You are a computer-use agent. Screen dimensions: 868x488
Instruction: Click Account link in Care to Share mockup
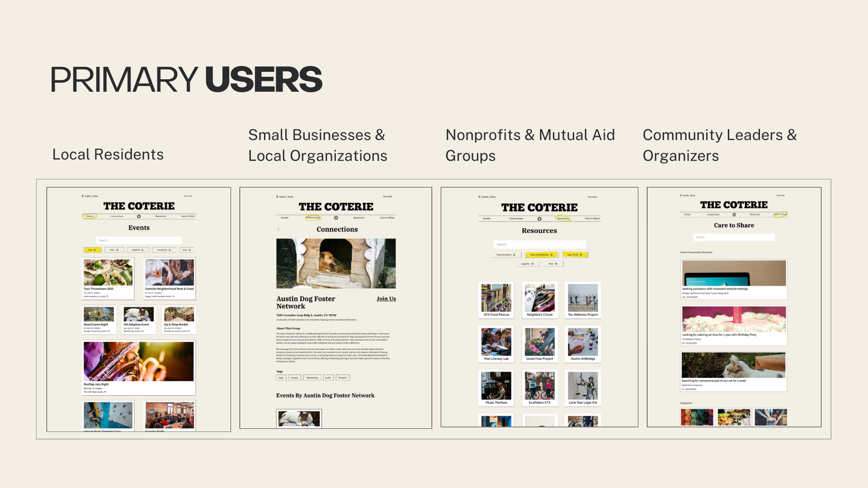pyautogui.click(x=780, y=196)
